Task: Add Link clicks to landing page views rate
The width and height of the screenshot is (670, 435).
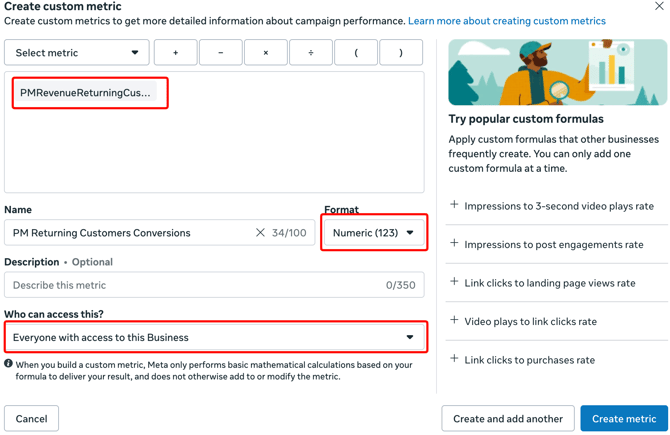Action: [x=557, y=282]
